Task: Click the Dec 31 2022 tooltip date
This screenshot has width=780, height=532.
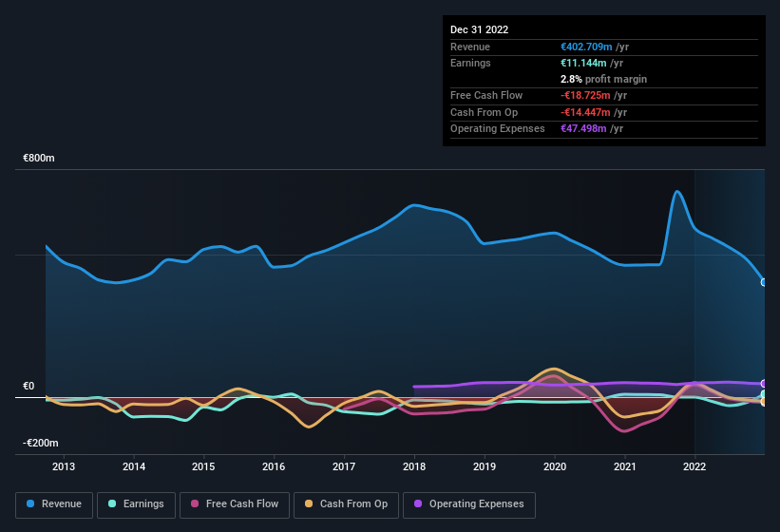Action: coord(479,29)
